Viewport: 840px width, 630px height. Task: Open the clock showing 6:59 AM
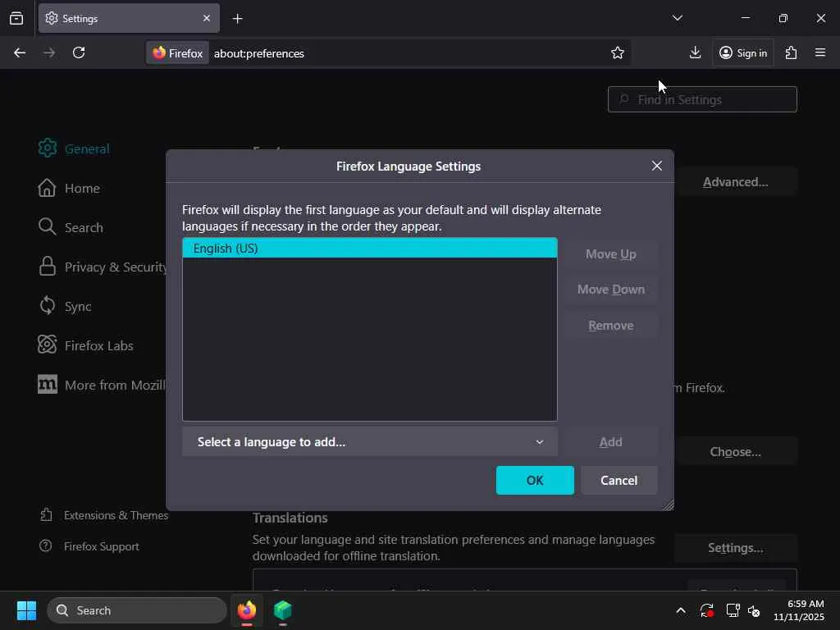pos(799,610)
